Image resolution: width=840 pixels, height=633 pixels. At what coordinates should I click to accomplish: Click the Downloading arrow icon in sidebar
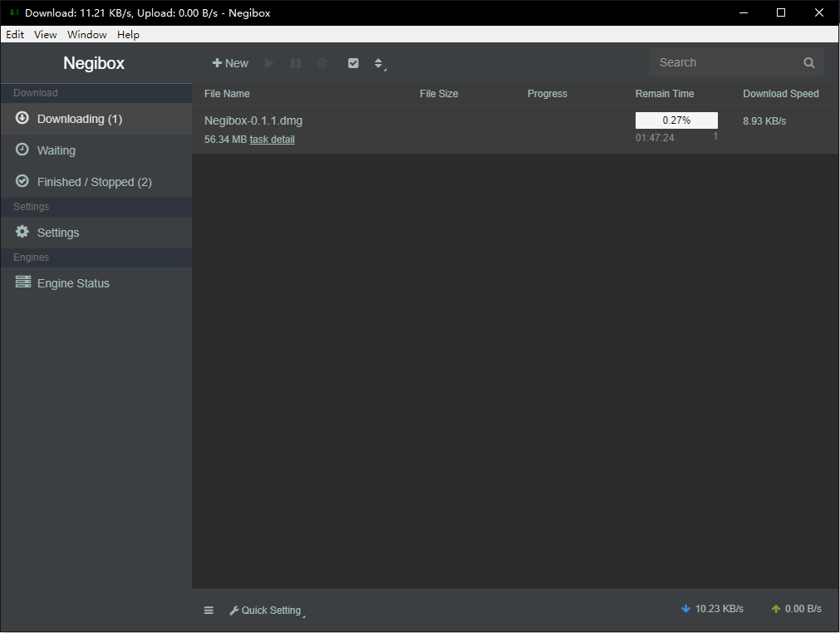(22, 118)
